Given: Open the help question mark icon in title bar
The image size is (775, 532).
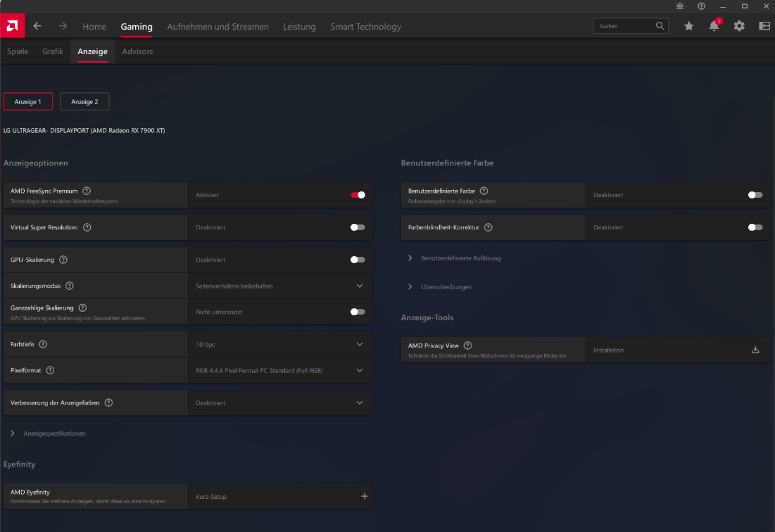Looking at the screenshot, I should point(701,6).
